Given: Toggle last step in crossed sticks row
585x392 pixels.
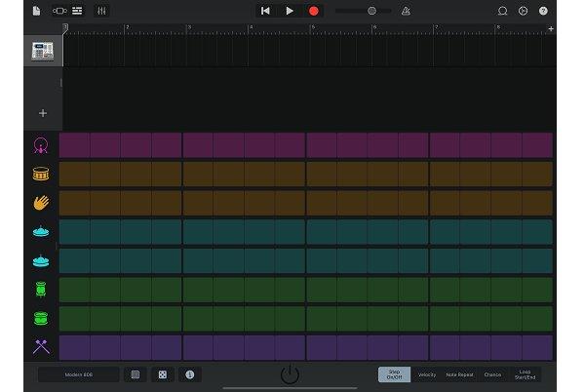Looking at the screenshot, I should 537,347.
